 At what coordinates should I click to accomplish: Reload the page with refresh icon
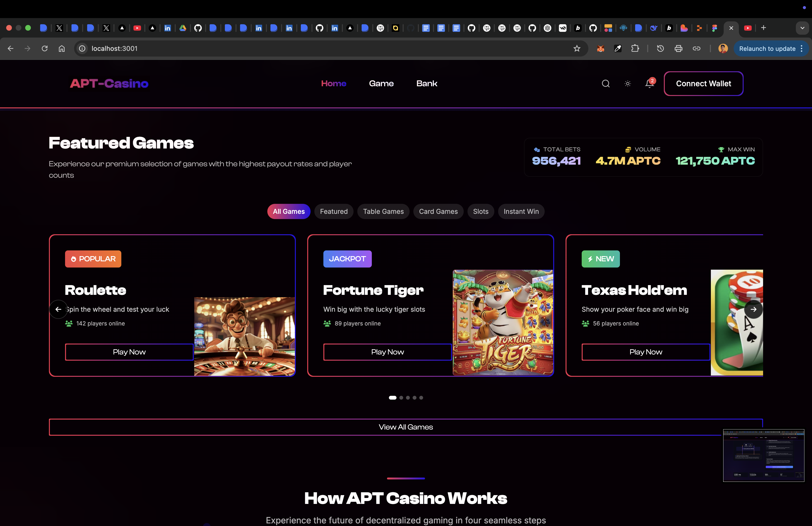pyautogui.click(x=45, y=48)
